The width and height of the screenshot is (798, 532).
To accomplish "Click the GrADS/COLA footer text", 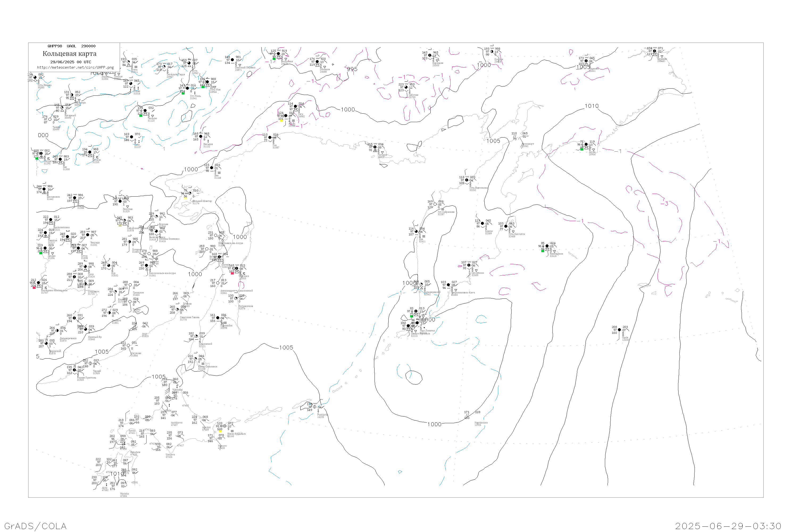I will (x=35, y=526).
